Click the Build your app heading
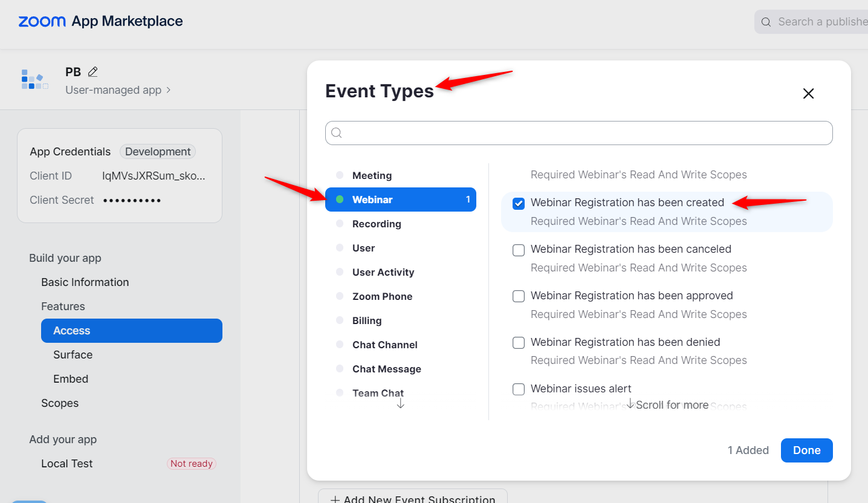The width and height of the screenshot is (868, 503). (x=65, y=258)
